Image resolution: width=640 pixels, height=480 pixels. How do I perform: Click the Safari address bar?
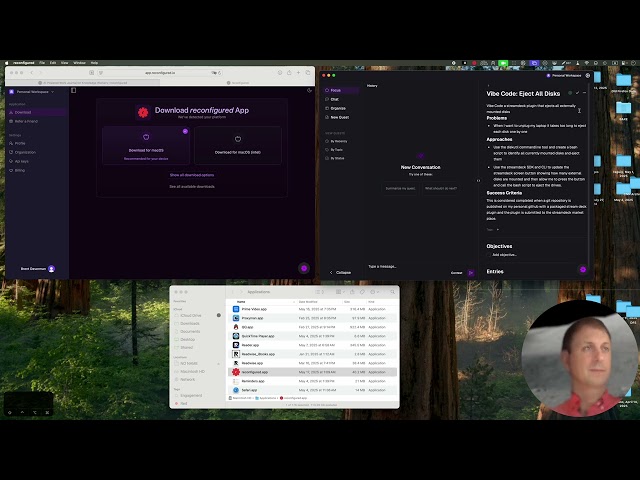(x=160, y=73)
